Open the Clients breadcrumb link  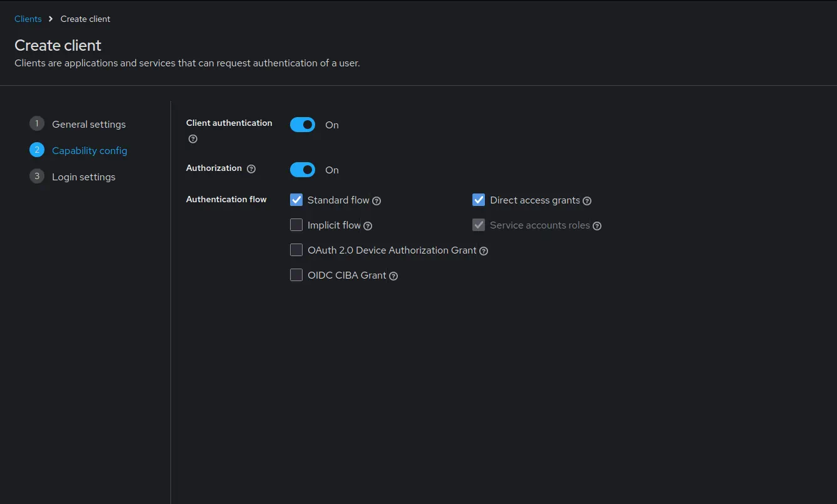[x=28, y=19]
